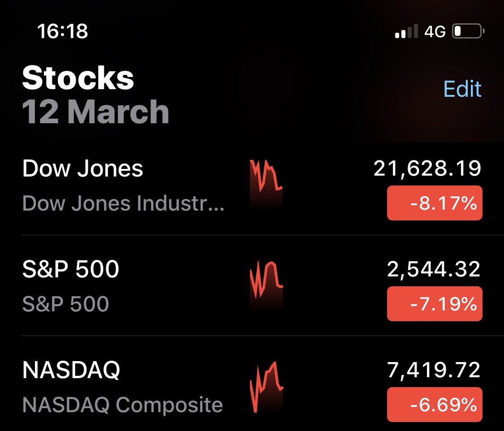Tap the 4G network indicator
The image size is (504, 431).
pyautogui.click(x=435, y=31)
